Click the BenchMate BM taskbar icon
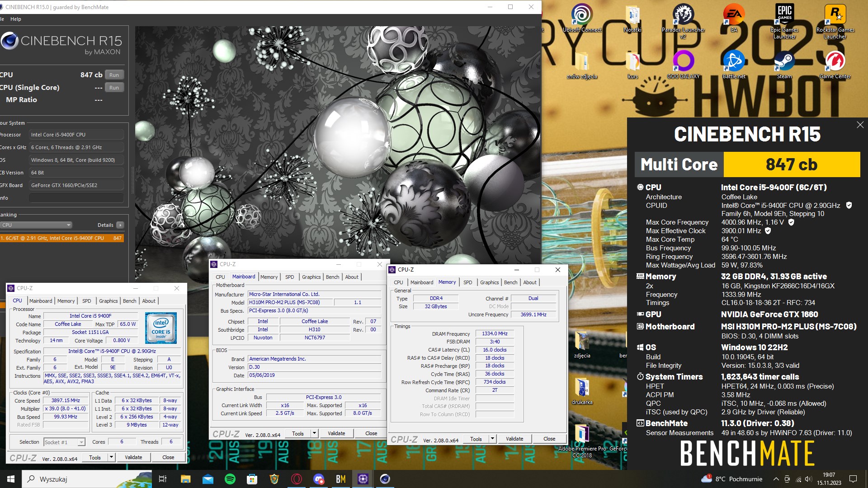Image resolution: width=868 pixels, height=488 pixels. point(340,479)
